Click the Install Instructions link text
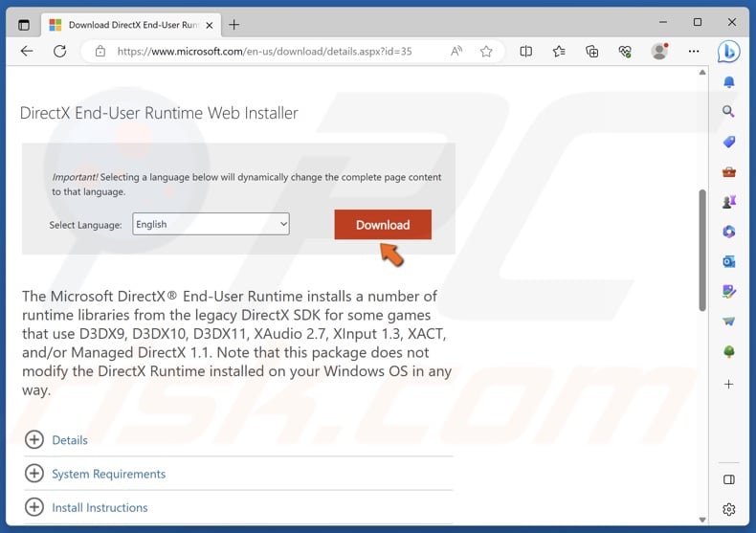Image resolution: width=756 pixels, height=533 pixels. click(100, 507)
